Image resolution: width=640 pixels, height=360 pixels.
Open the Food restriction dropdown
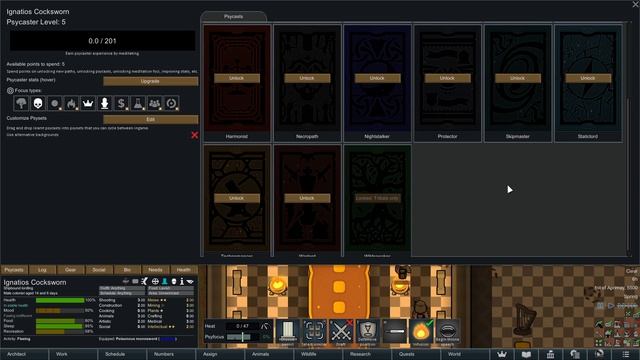point(171,288)
